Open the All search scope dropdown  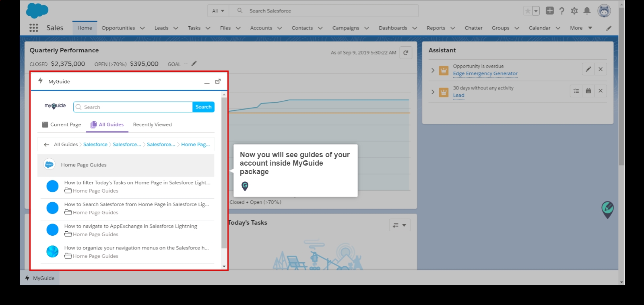[218, 11]
